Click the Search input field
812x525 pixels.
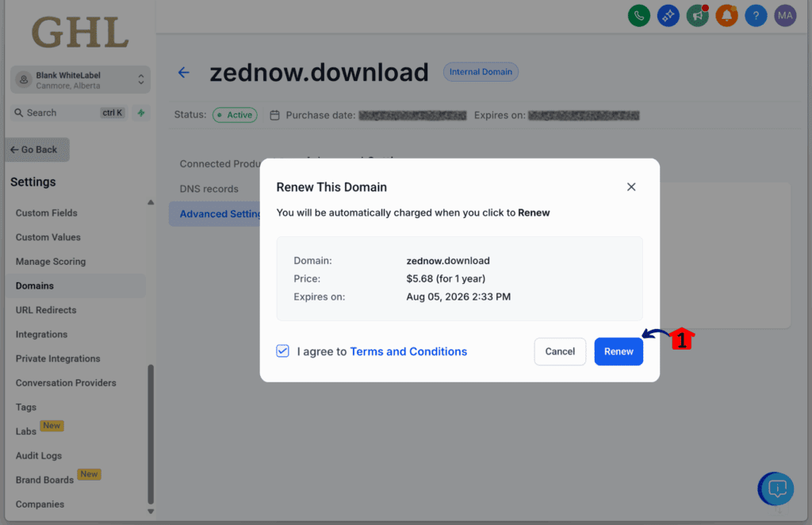pyautogui.click(x=70, y=113)
